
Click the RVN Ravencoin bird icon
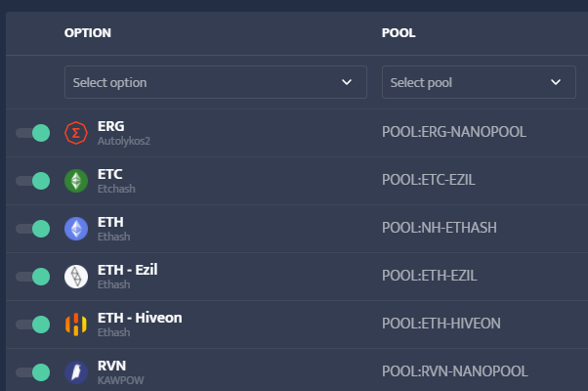(76, 372)
